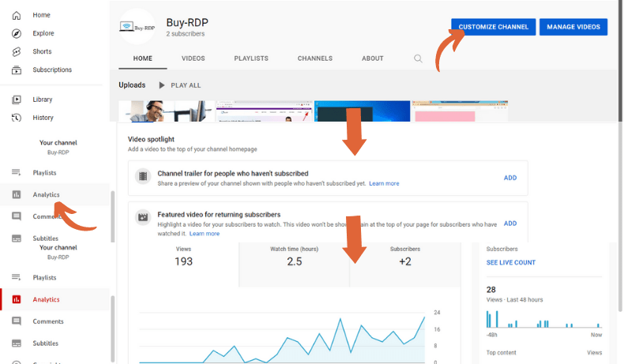The height and width of the screenshot is (364, 624).
Task: Switch to the VIDEOS tab
Action: 194,58
